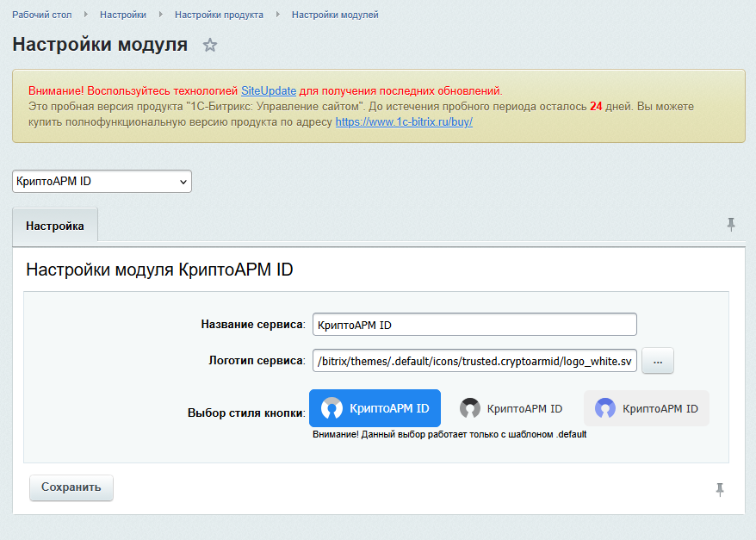Image resolution: width=756 pixels, height=540 pixels.
Task: Click the pin icon beside Настройка tab
Action: click(731, 225)
